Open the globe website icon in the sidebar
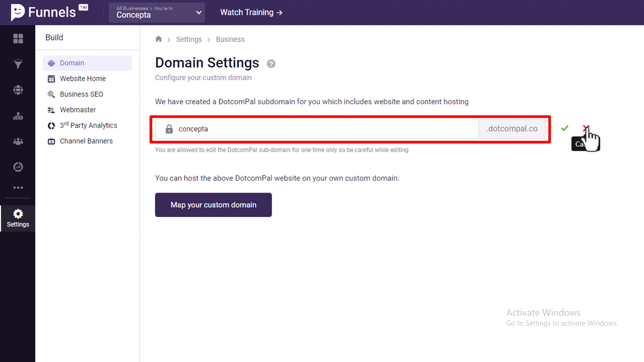This screenshot has width=644, height=362. click(x=18, y=90)
